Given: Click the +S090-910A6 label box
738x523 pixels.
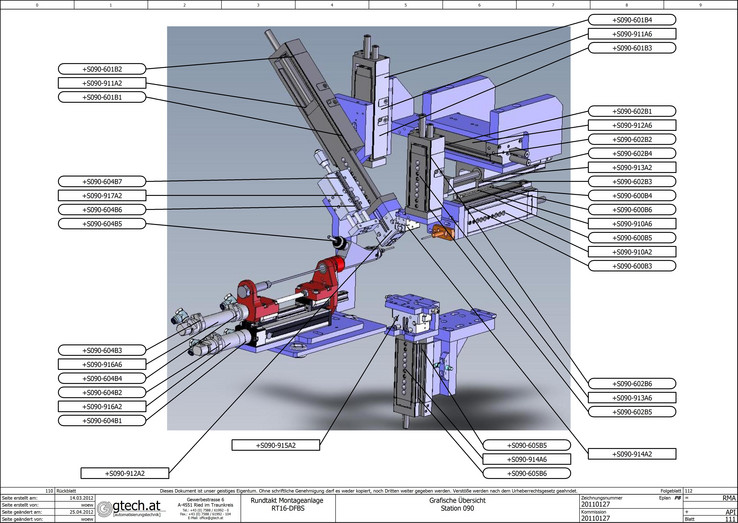Looking at the screenshot, I should pos(632,224).
